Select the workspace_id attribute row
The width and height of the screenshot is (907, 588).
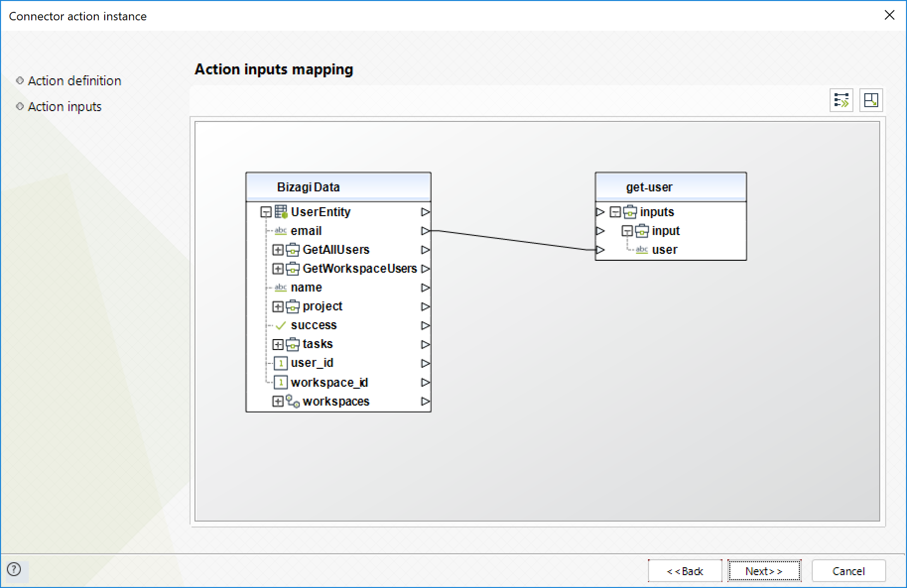coord(338,382)
